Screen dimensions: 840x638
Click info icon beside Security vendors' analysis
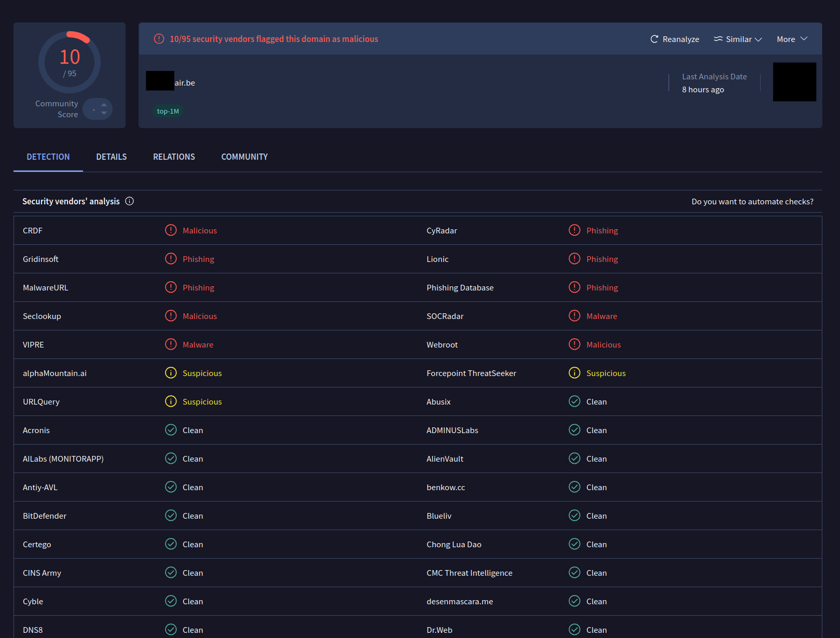(130, 201)
